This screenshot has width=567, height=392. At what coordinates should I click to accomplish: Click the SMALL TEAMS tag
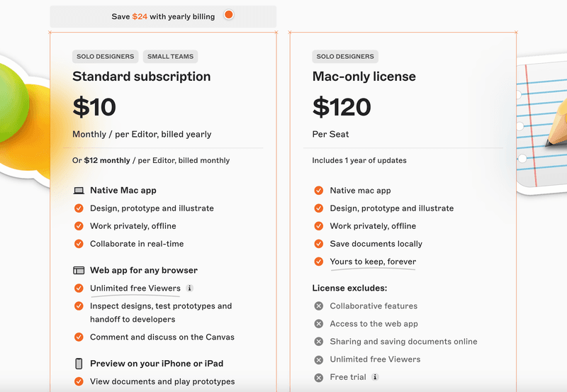pyautogui.click(x=169, y=57)
